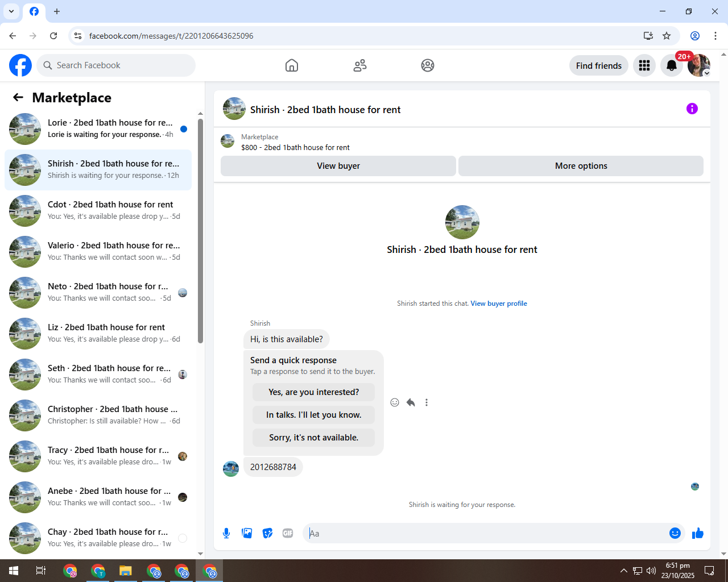Choose a sticker icon in composer
The width and height of the screenshot is (728, 582).
(267, 533)
